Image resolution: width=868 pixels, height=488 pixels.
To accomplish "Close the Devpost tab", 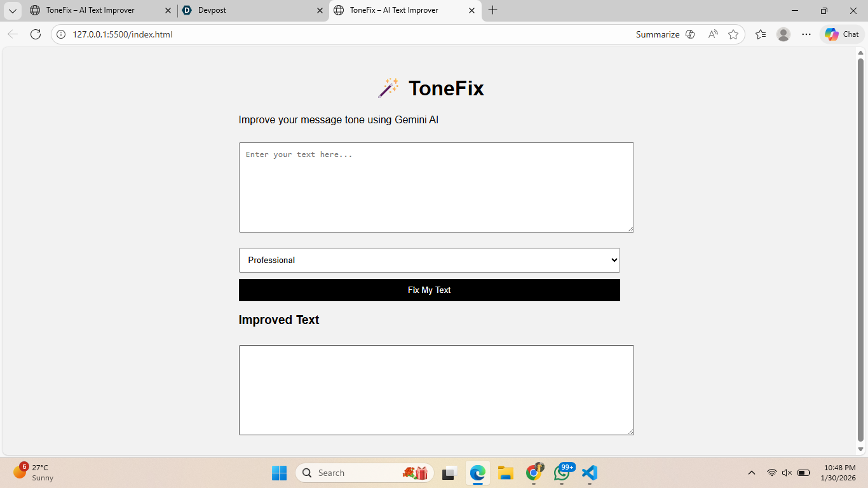I will click(319, 11).
